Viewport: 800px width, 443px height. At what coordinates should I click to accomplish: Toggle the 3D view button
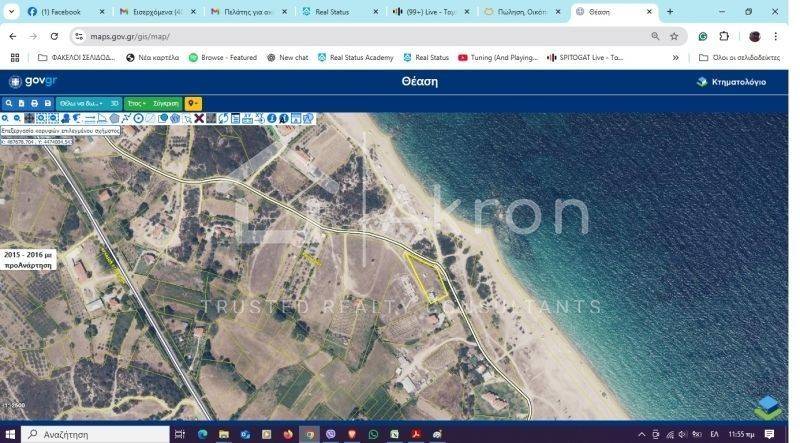click(114, 103)
